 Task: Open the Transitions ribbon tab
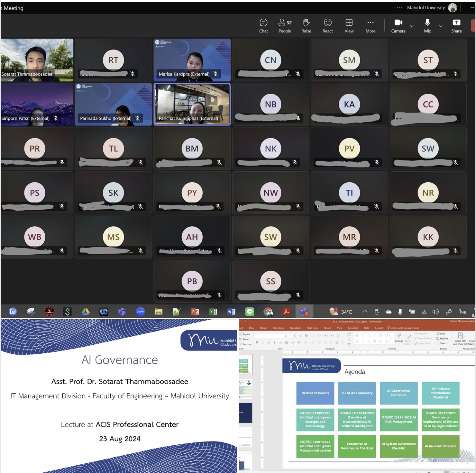point(278,328)
